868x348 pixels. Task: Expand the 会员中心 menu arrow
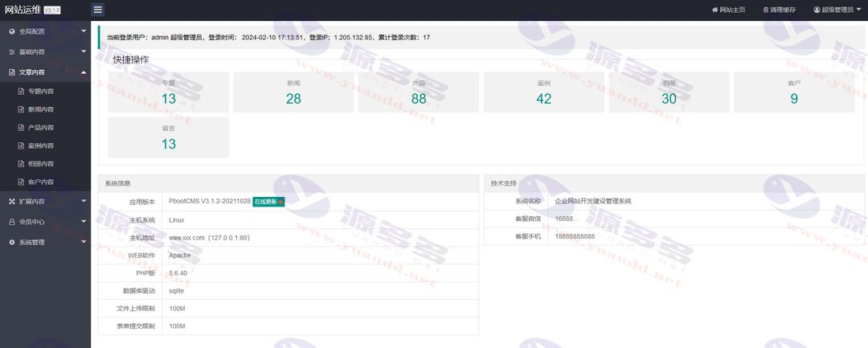coord(84,222)
